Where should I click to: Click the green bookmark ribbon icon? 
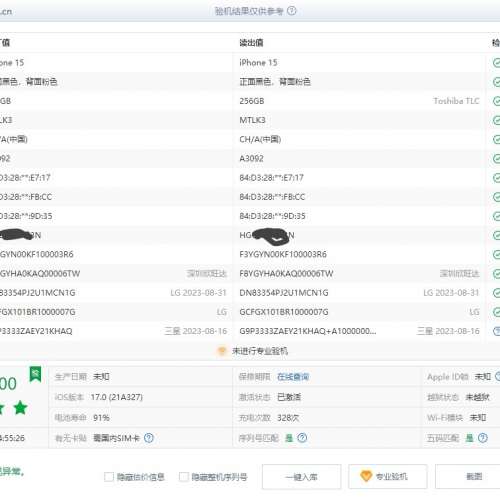[x=35, y=374]
